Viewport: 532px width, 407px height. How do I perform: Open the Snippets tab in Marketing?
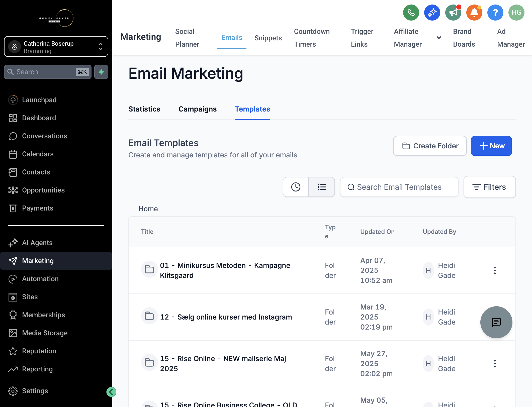(268, 38)
